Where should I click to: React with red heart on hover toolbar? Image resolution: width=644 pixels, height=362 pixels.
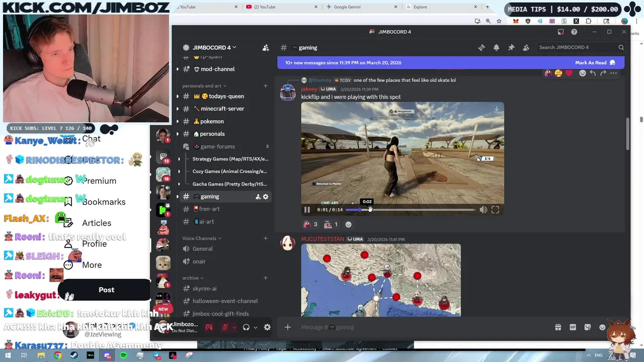click(x=569, y=73)
